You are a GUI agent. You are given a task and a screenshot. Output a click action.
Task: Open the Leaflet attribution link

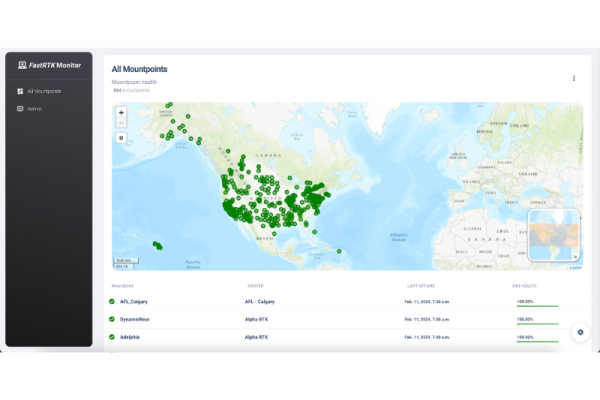click(575, 268)
